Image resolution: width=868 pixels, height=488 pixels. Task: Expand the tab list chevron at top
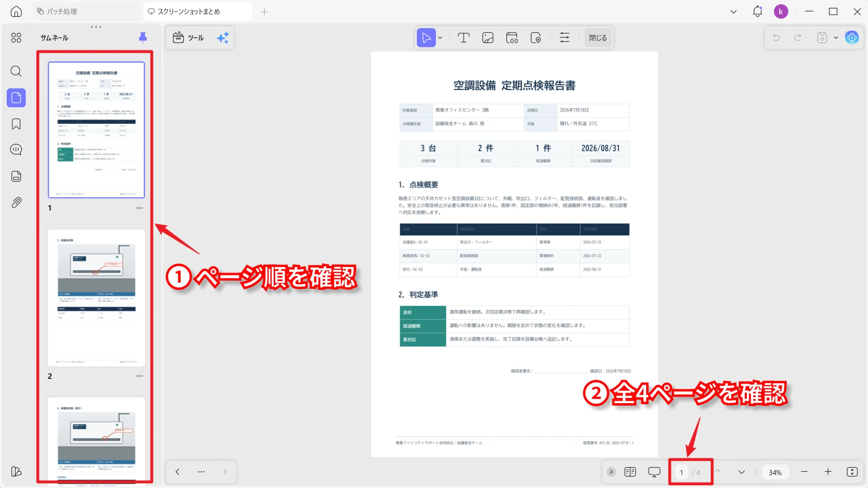pyautogui.click(x=734, y=11)
